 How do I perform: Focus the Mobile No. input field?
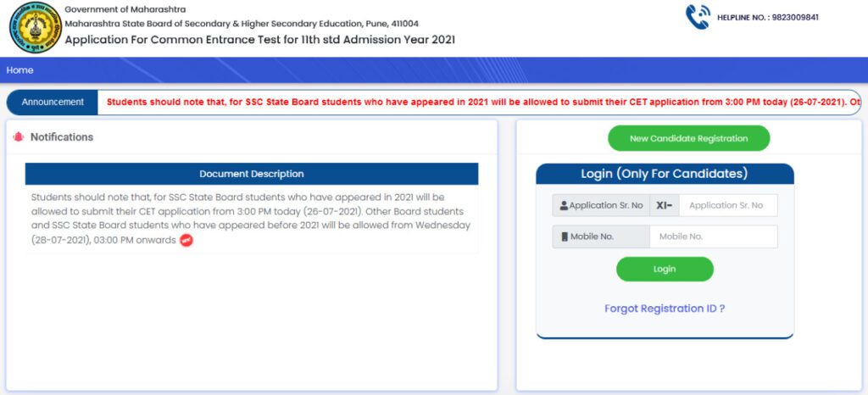point(713,236)
